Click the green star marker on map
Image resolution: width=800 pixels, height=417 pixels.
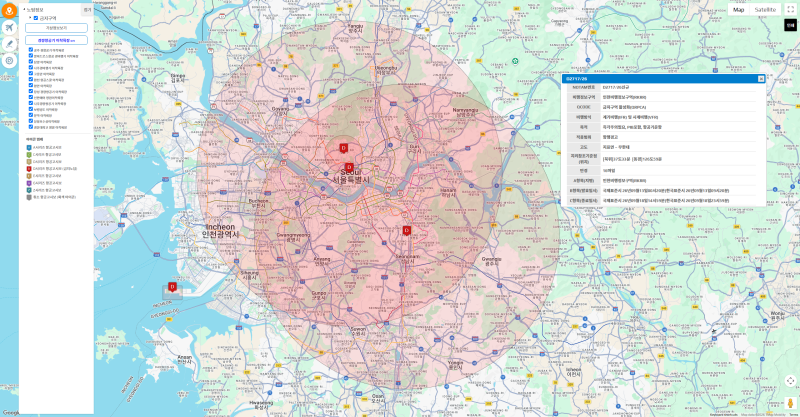coord(515,61)
